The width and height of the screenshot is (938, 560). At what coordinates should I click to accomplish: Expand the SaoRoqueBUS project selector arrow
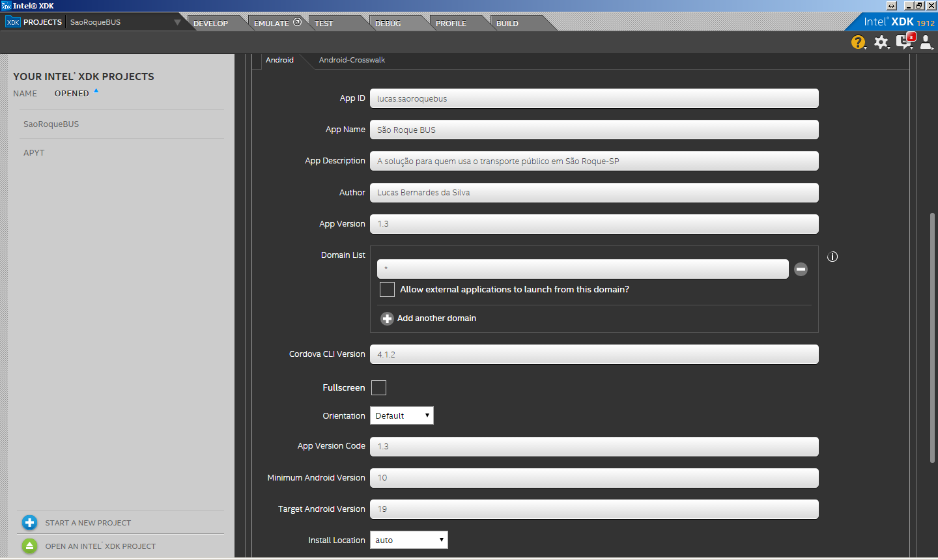(x=177, y=22)
